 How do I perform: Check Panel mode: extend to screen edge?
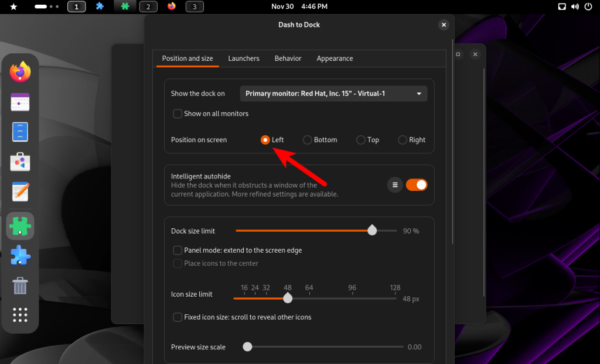178,250
